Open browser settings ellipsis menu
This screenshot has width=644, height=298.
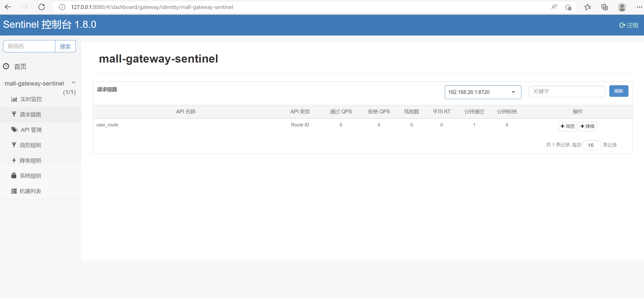coord(639,7)
